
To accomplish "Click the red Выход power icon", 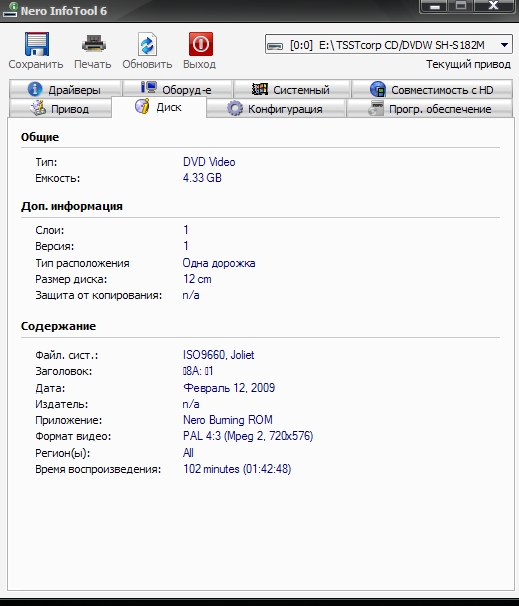I will click(x=201, y=44).
